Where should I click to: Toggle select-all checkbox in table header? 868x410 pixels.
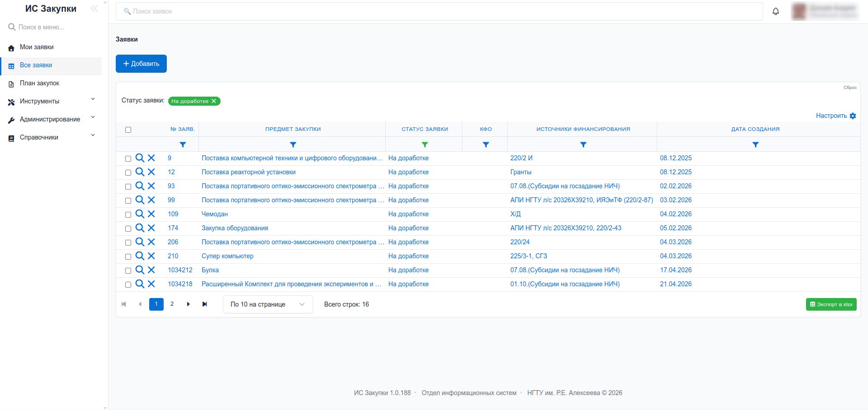click(x=128, y=130)
